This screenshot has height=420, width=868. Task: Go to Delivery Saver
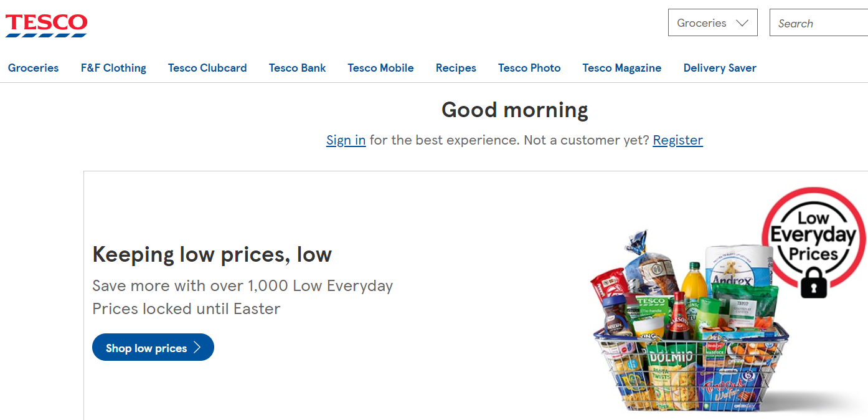coord(720,68)
